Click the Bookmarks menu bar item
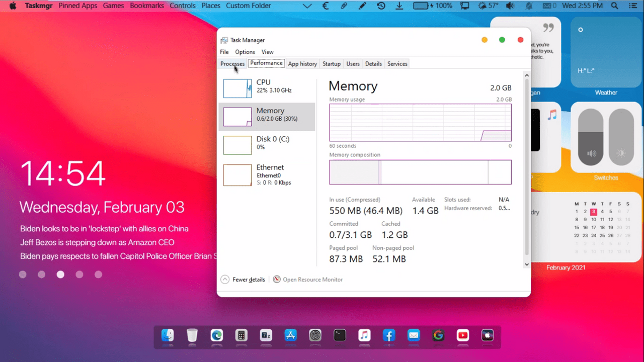Screen dimensions: 644x362 [147, 6]
